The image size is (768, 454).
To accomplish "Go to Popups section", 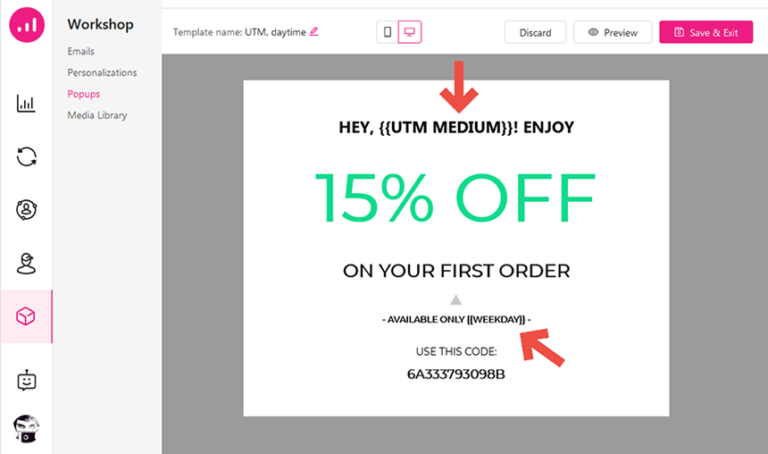I will point(84,94).
